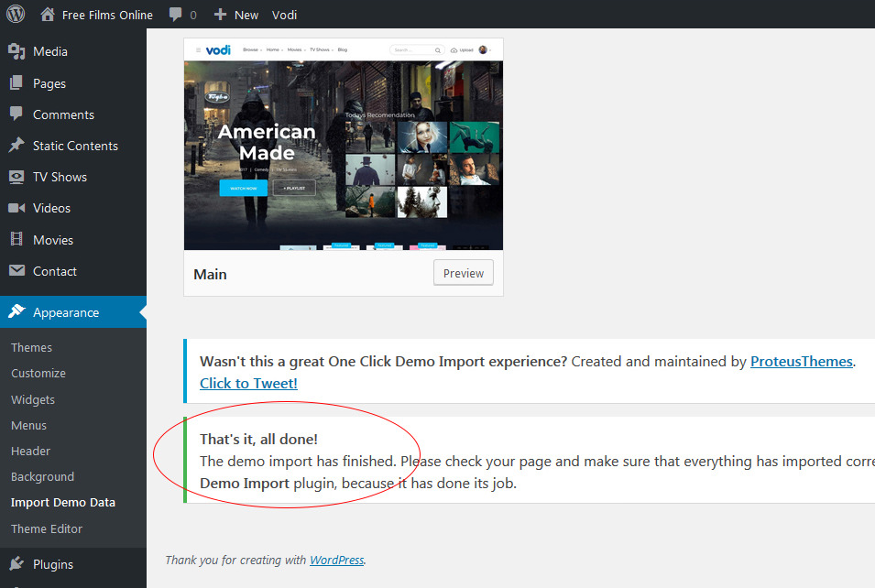Open the comments bubble icon in admin bar
The image size is (875, 588).
(176, 15)
